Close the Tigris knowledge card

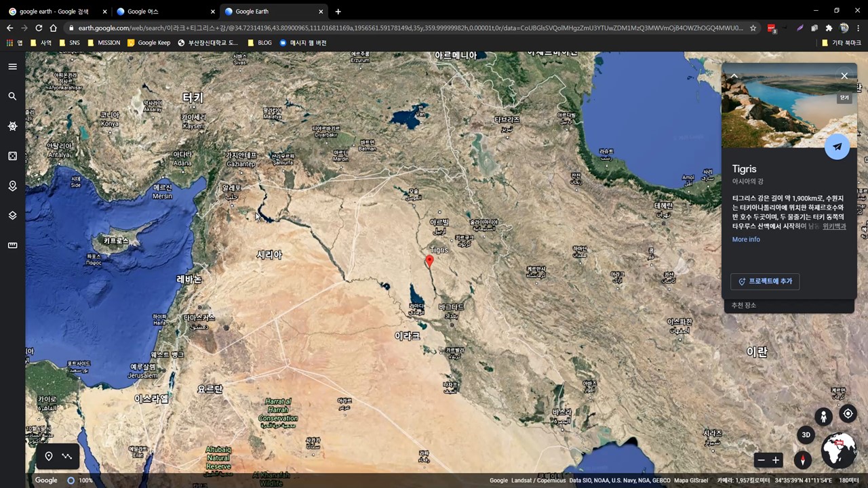coord(844,76)
